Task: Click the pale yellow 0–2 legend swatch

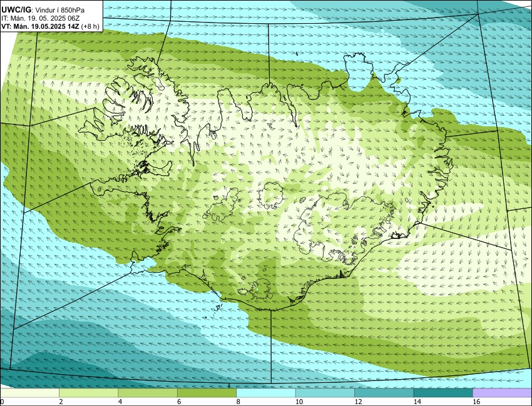Action: (x=30, y=393)
